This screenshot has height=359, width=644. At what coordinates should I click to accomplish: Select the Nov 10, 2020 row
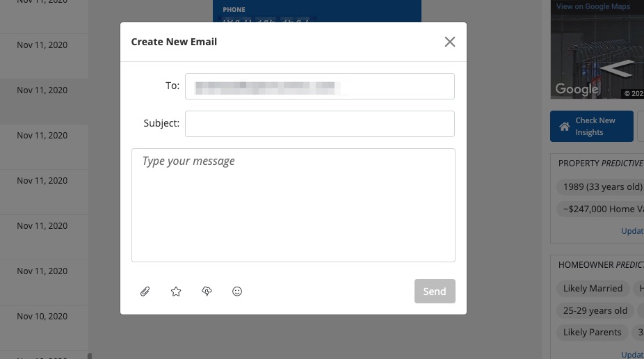(42, 317)
